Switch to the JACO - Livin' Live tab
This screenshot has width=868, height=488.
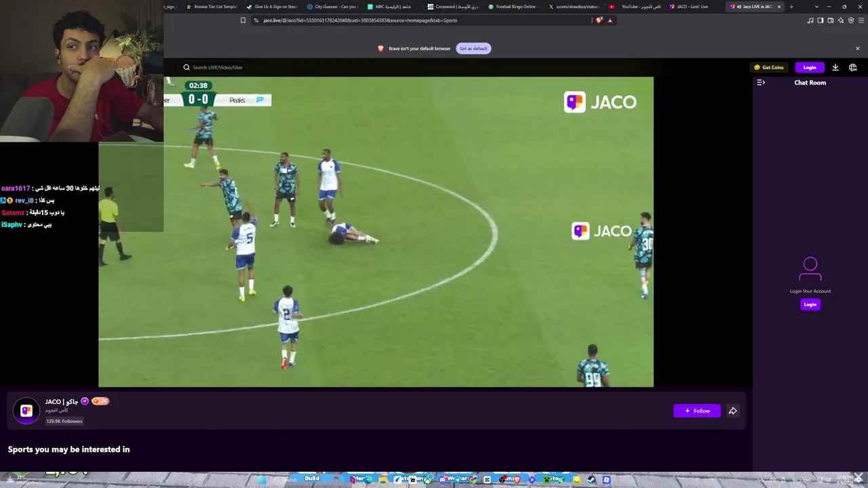click(694, 7)
